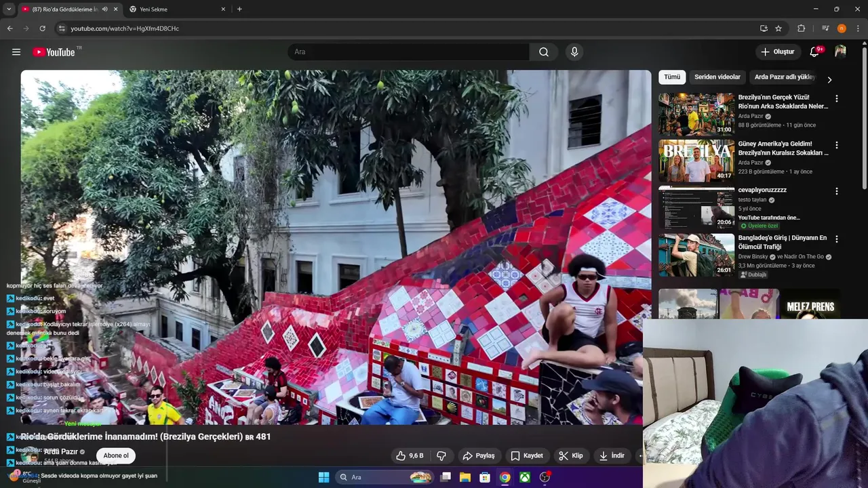Select the Arda Pazır adlı yükleyen chip
Screen dimensions: 868x488
click(x=785, y=77)
